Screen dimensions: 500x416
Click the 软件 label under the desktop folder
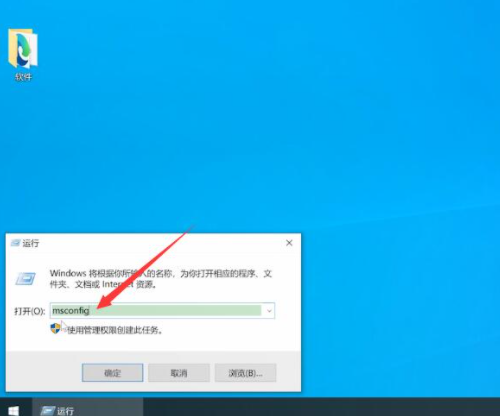coord(23,77)
